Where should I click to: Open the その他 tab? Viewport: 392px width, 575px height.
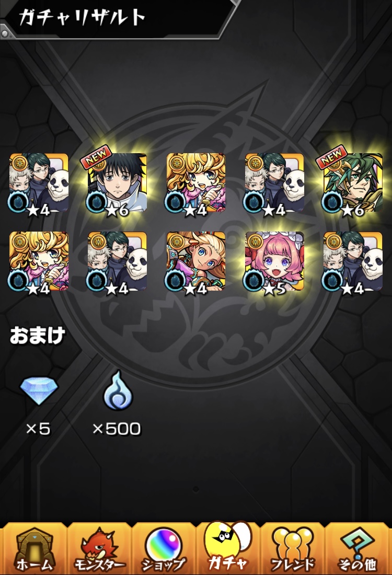click(358, 549)
